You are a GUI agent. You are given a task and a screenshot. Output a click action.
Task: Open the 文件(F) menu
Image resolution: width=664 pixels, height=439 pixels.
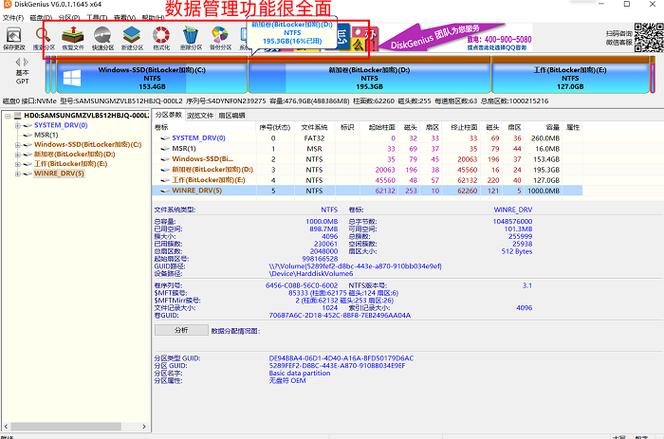tap(13, 18)
